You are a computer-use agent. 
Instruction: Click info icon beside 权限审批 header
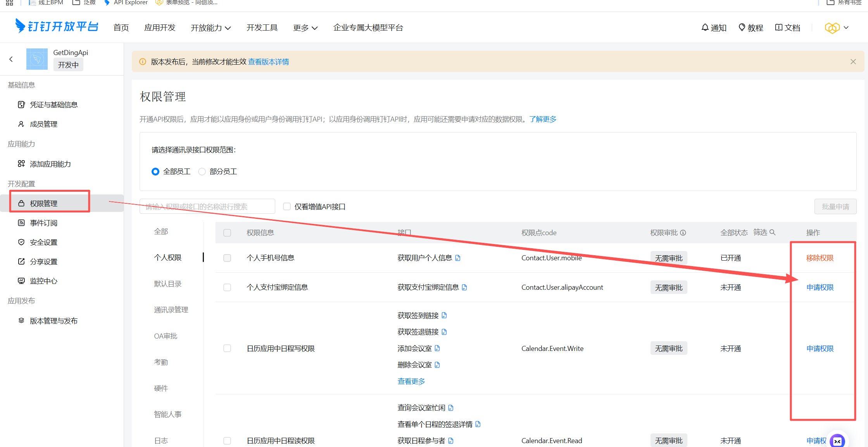point(683,233)
